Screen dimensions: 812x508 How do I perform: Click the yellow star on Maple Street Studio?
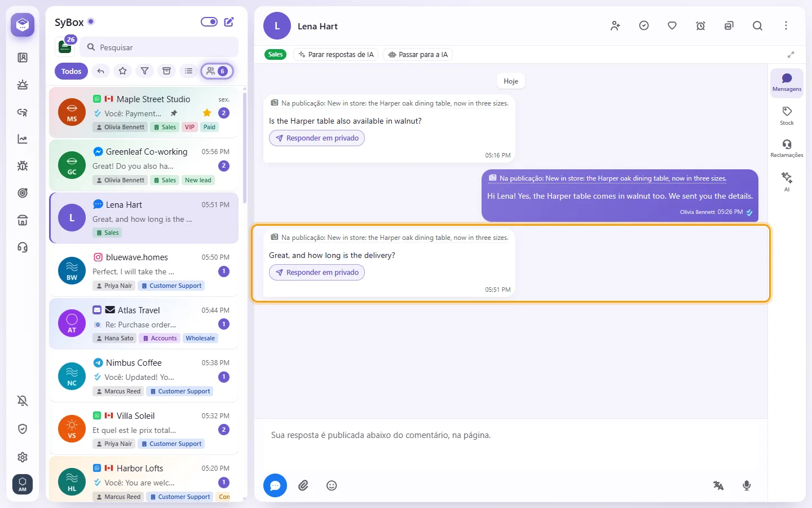point(207,113)
